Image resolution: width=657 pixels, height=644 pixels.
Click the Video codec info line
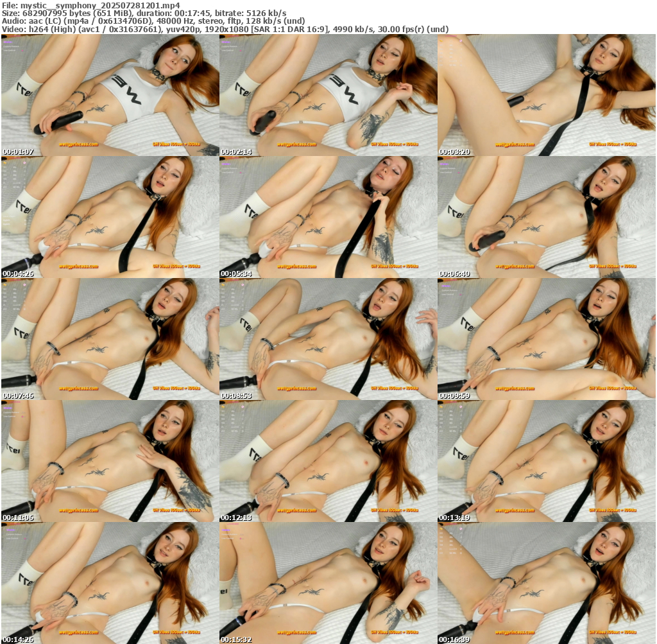[225, 30]
